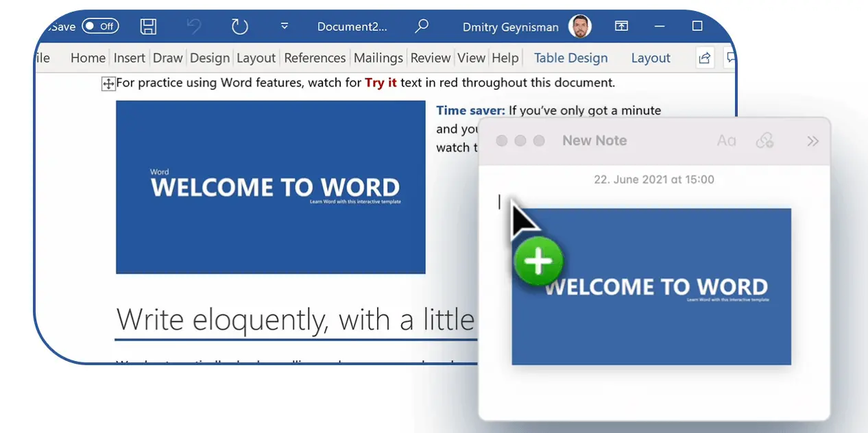868x433 pixels.
Task: Click the Share icon in Word ribbon
Action: click(704, 58)
